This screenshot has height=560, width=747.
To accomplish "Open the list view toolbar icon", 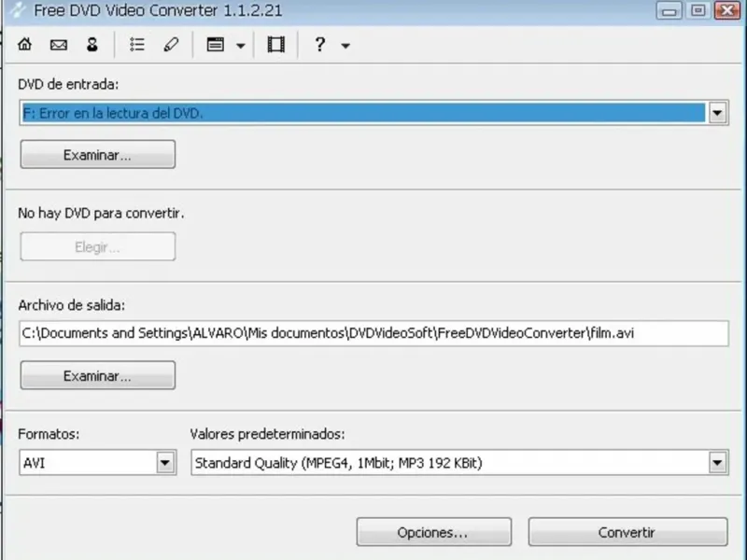I will click(137, 45).
